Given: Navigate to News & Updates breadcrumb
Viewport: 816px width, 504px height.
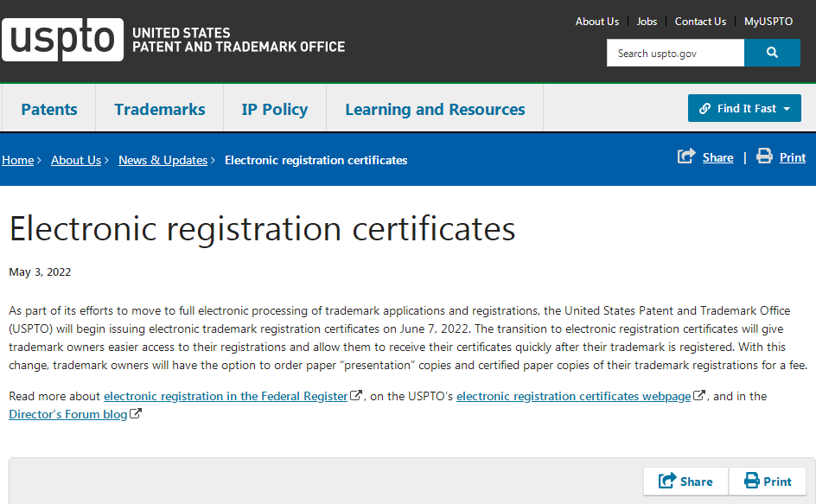Looking at the screenshot, I should pyautogui.click(x=163, y=160).
